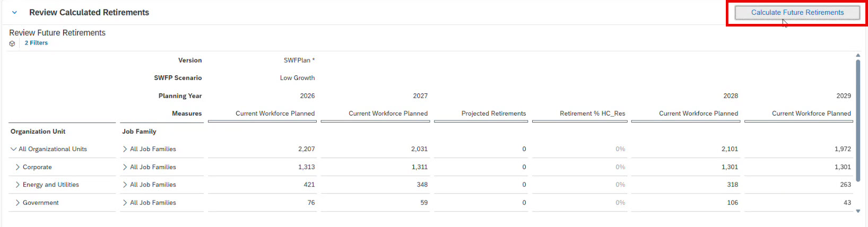Expand All Job Families in Energy row

coord(125,185)
